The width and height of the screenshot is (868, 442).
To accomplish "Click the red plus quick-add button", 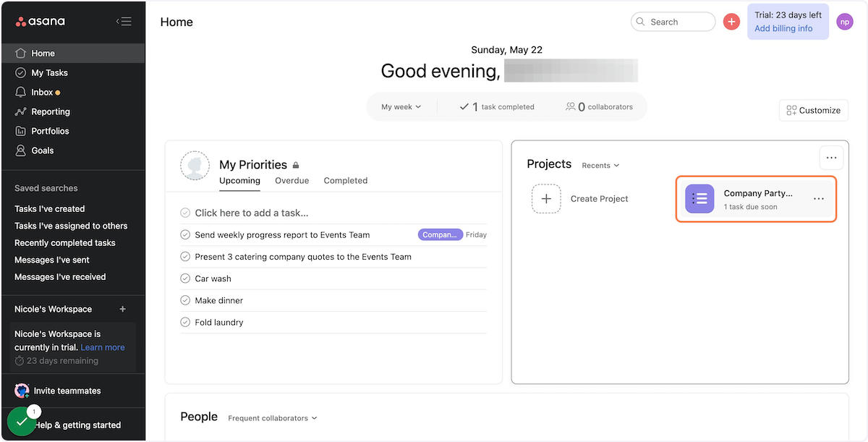I will [731, 22].
